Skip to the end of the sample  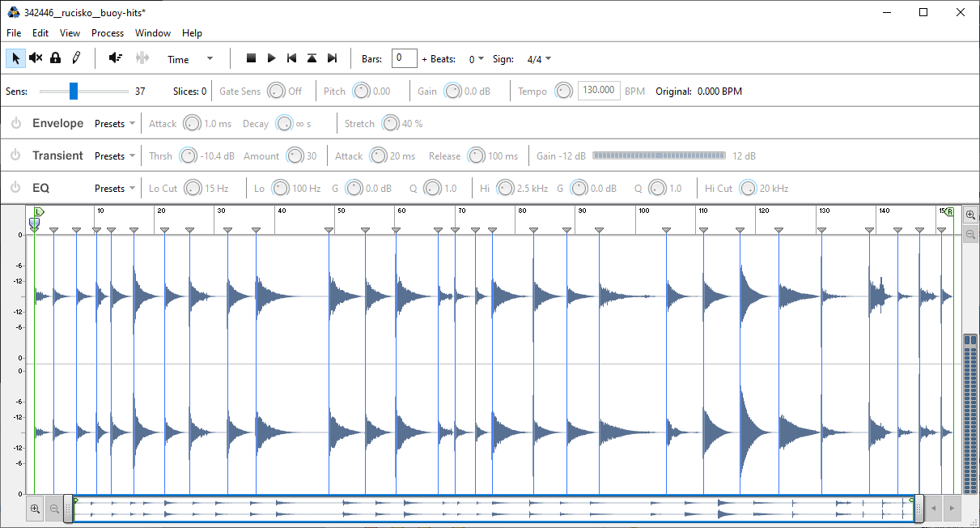tap(332, 58)
